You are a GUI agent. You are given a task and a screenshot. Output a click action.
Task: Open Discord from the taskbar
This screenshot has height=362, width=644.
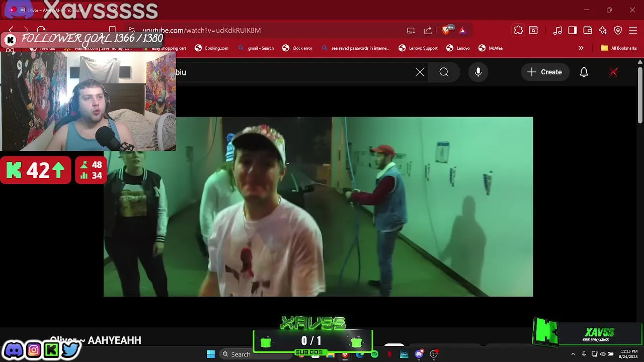click(419, 354)
